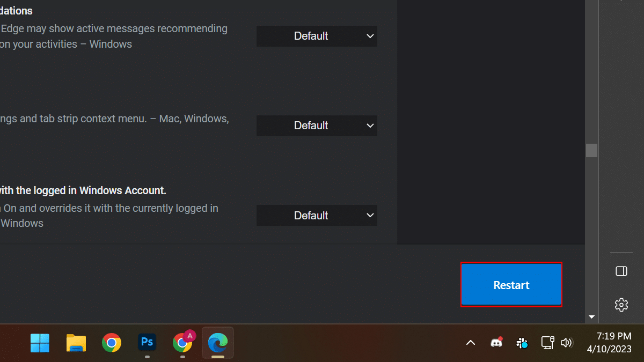Show hidden system tray icons chevron

click(x=471, y=343)
